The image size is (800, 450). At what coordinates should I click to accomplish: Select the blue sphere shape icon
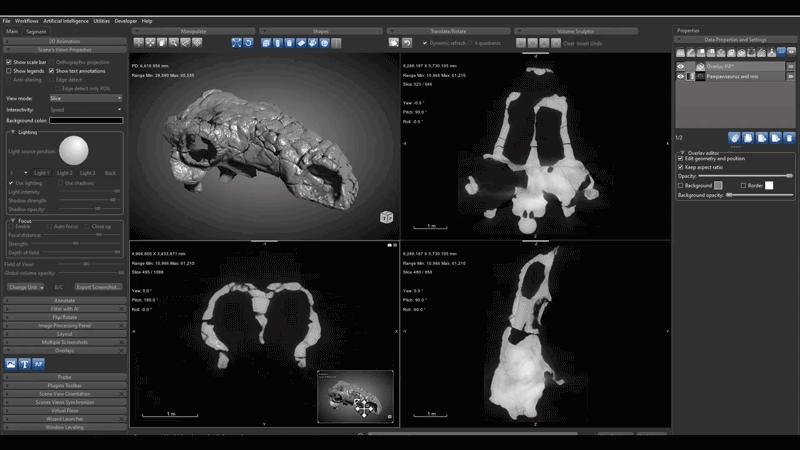pyautogui.click(x=324, y=43)
